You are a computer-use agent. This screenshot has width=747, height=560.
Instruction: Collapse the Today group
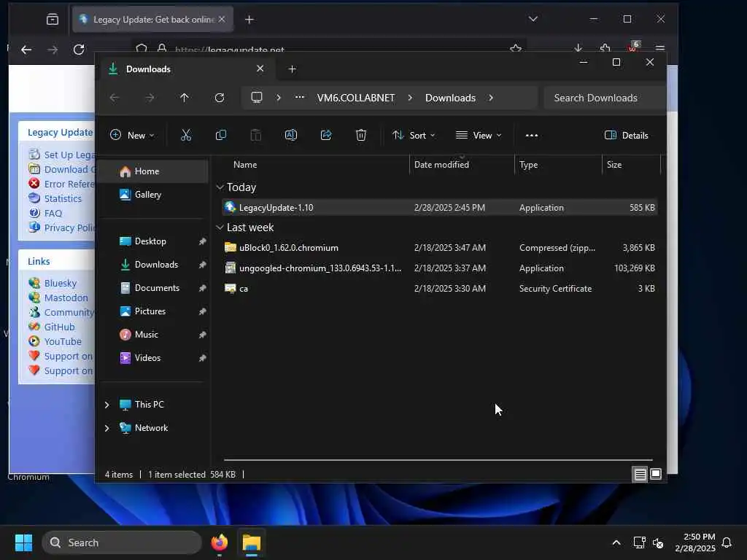click(220, 187)
